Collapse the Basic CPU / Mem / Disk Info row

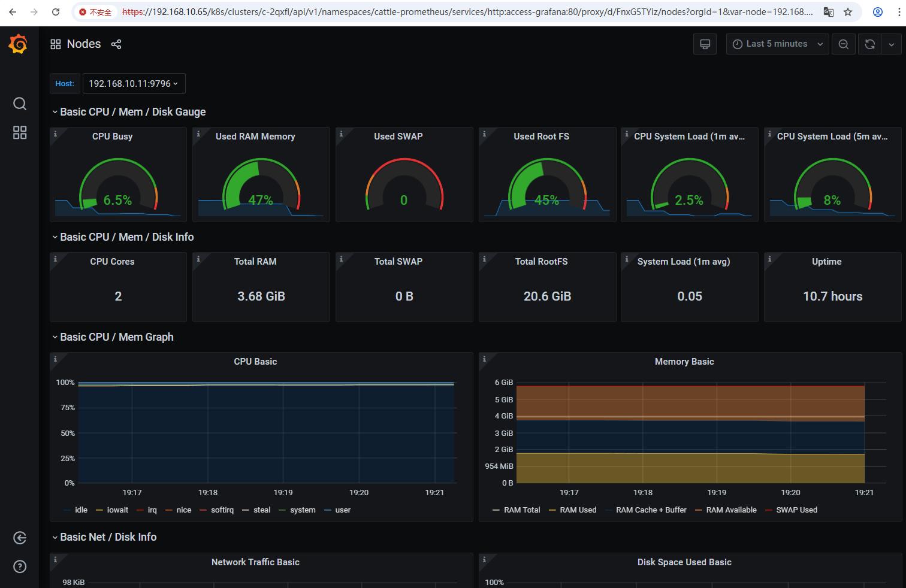[x=123, y=237]
